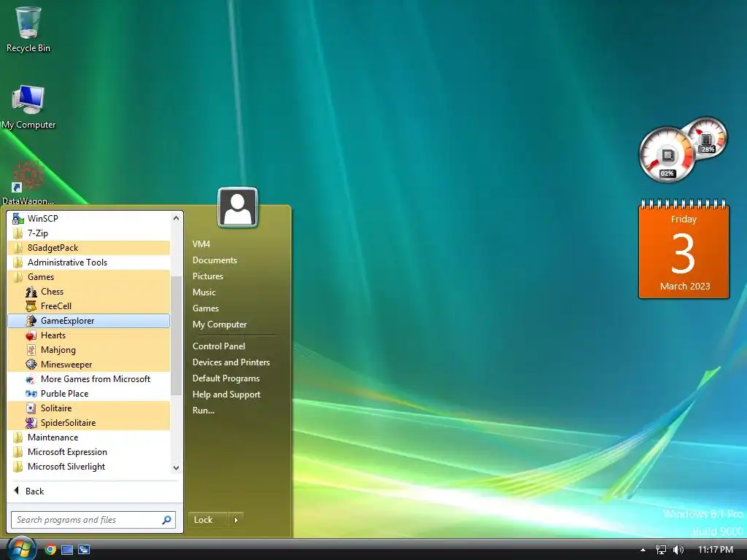This screenshot has height=560, width=747.
Task: Launch the Chess game
Action: pyautogui.click(x=89, y=292)
